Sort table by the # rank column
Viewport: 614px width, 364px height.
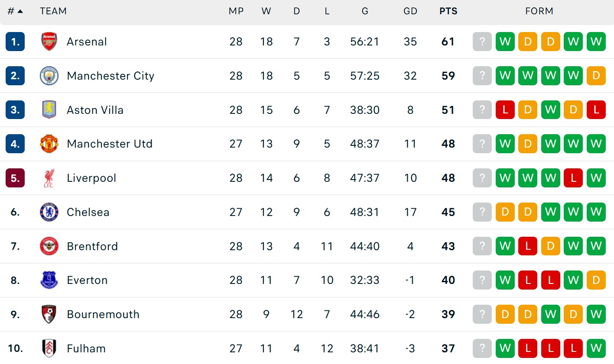click(x=15, y=11)
